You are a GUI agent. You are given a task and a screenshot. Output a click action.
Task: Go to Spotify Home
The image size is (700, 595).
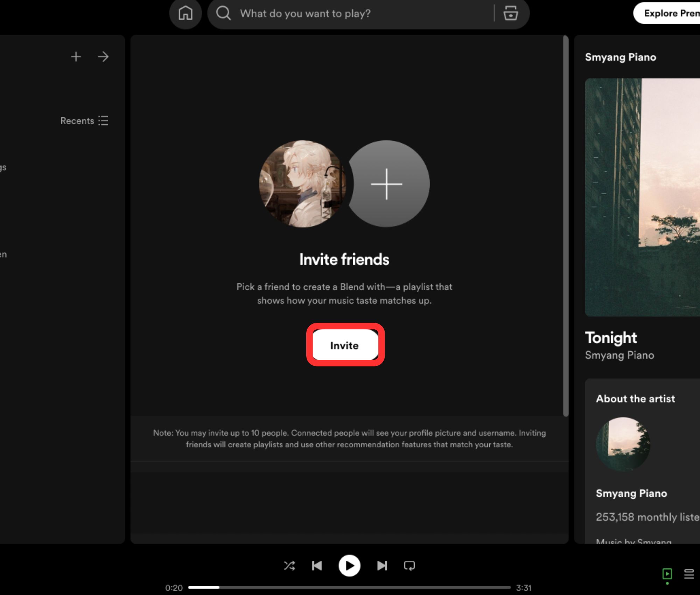tap(185, 14)
